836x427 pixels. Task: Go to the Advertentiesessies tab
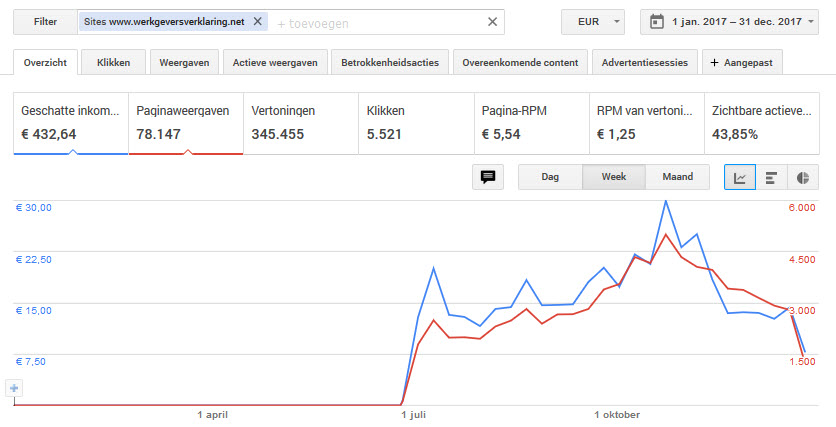pos(645,62)
